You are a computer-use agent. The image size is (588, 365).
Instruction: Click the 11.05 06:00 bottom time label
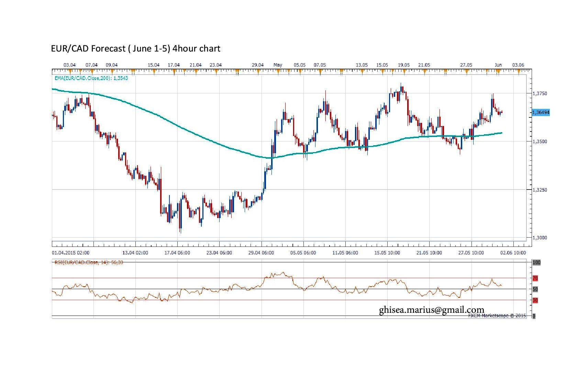[345, 253]
